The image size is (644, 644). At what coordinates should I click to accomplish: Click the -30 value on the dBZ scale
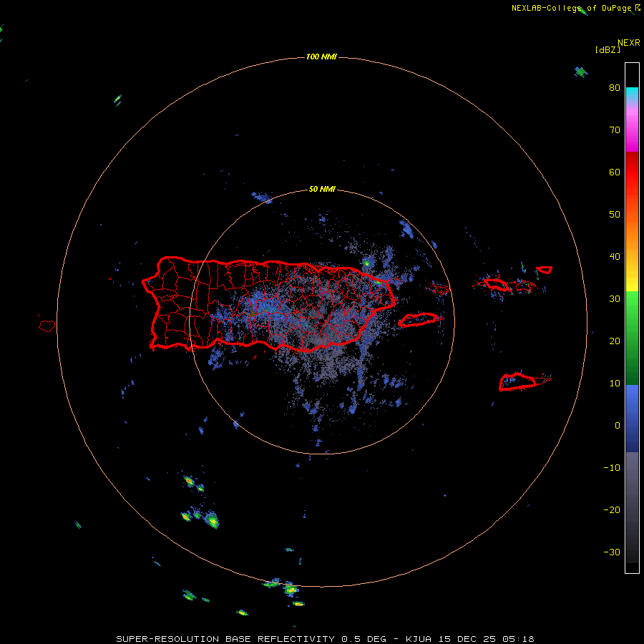(612, 552)
